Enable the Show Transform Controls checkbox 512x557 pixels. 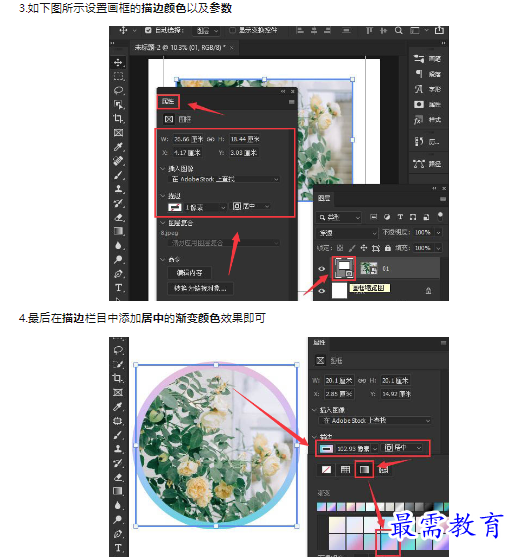[x=232, y=31]
